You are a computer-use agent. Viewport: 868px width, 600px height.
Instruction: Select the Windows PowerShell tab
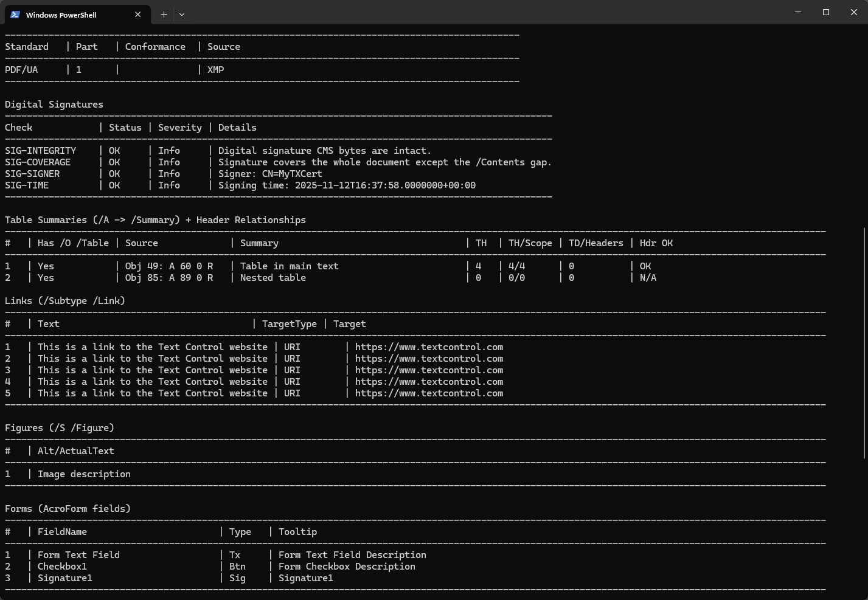pyautogui.click(x=61, y=15)
